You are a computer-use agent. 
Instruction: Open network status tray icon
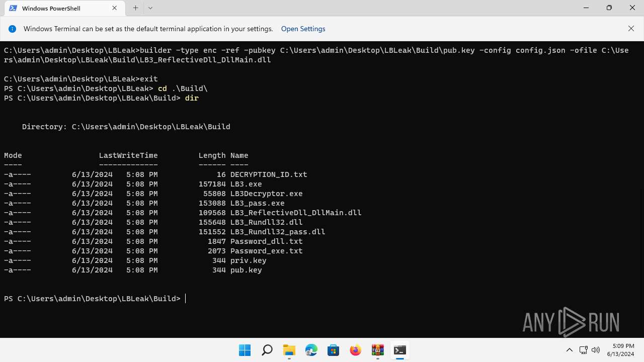584,350
